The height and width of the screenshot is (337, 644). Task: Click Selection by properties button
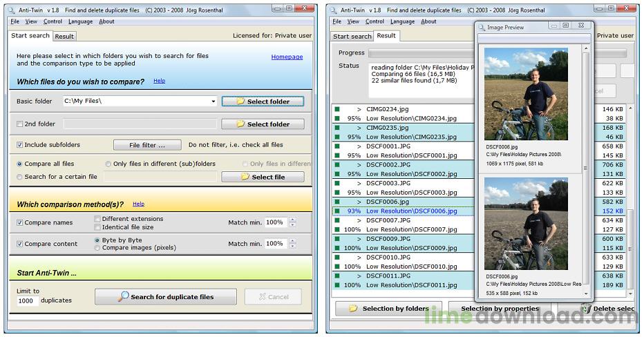coord(500,309)
